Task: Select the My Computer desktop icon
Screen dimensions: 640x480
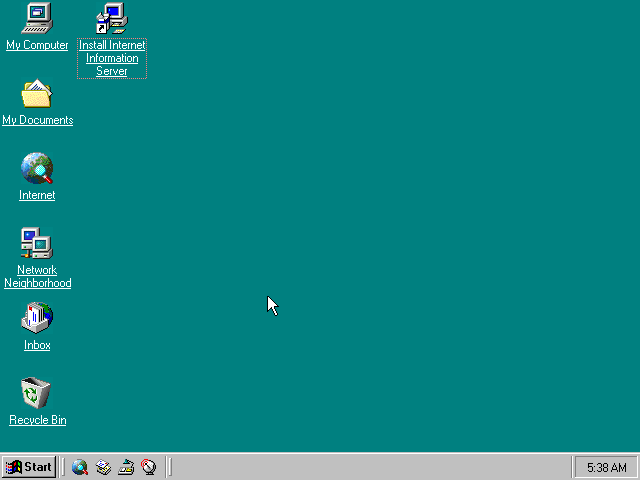Action: tap(37, 18)
